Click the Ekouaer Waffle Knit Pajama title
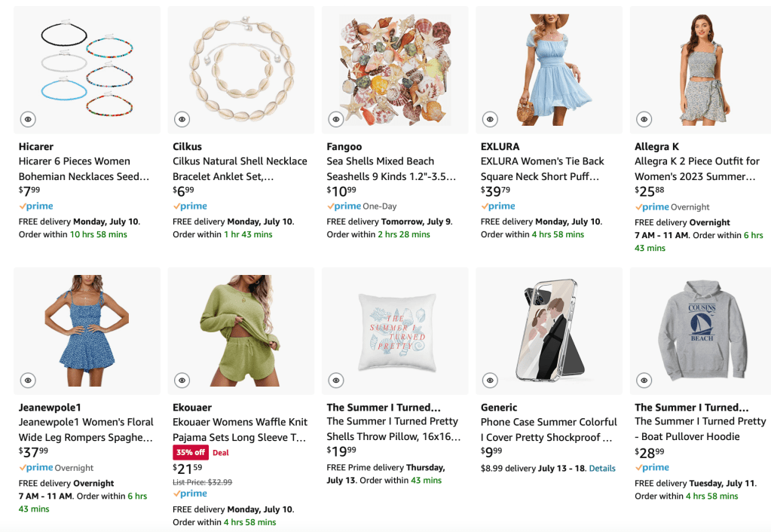 coord(240,430)
